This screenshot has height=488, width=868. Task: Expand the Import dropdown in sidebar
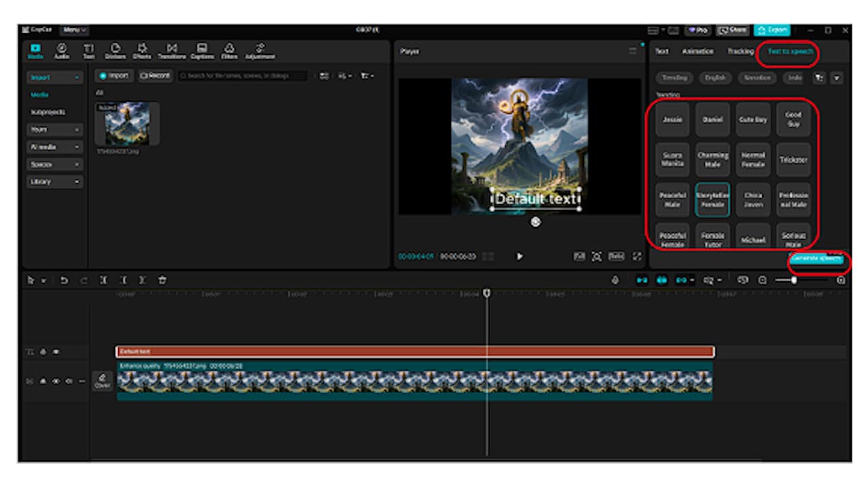55,78
